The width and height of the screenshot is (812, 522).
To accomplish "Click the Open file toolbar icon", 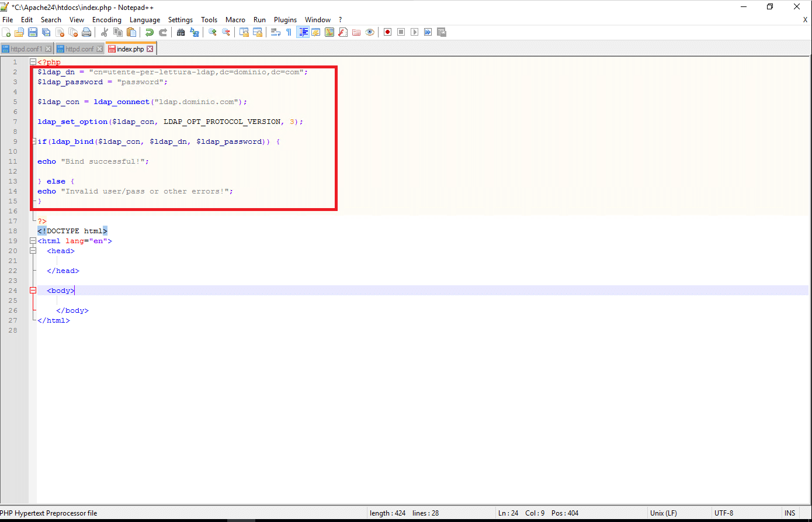I will [x=19, y=32].
